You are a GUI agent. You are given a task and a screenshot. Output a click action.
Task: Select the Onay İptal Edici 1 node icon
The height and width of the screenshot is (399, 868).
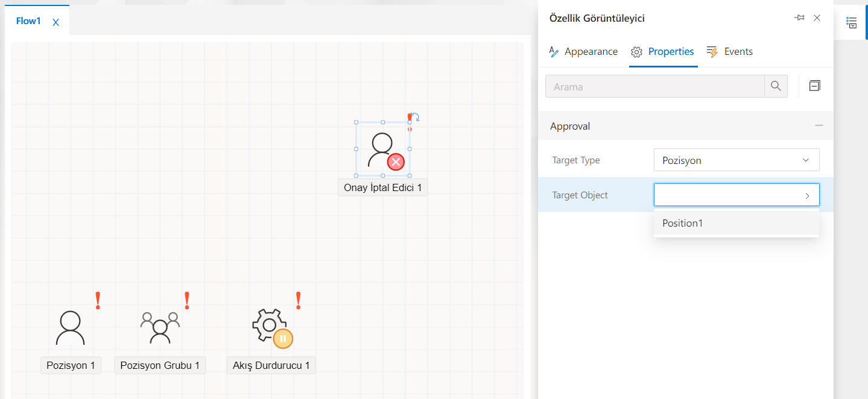tap(382, 149)
